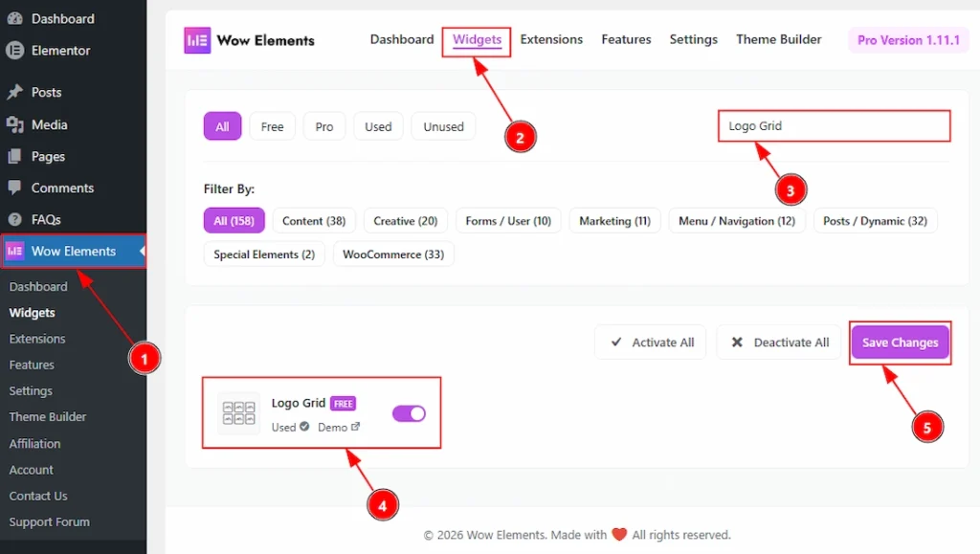Click the Logo Grid widget thumbnail icon
This screenshot has height=554, width=980.
[238, 413]
